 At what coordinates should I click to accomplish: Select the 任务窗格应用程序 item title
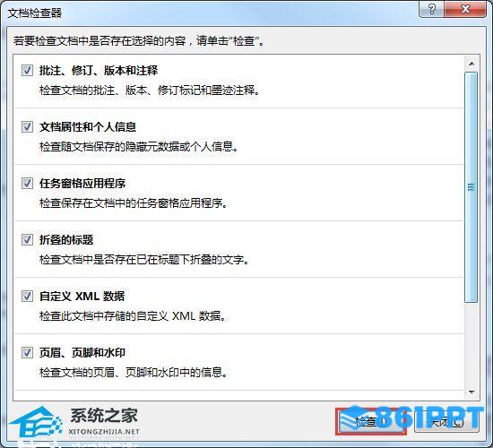click(82, 184)
